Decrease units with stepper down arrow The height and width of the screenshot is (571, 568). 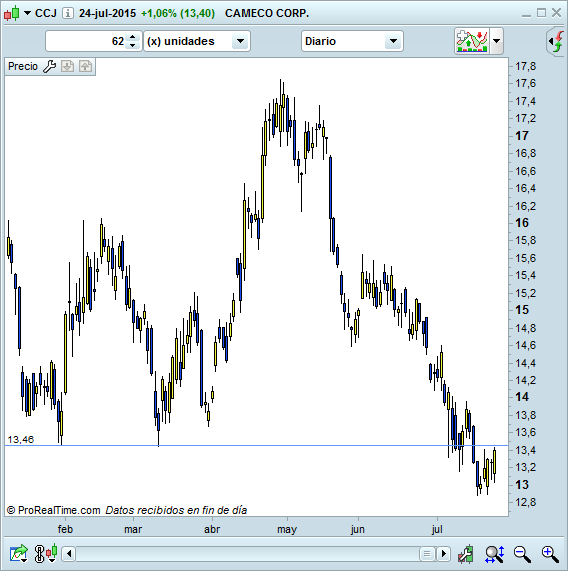point(133,46)
